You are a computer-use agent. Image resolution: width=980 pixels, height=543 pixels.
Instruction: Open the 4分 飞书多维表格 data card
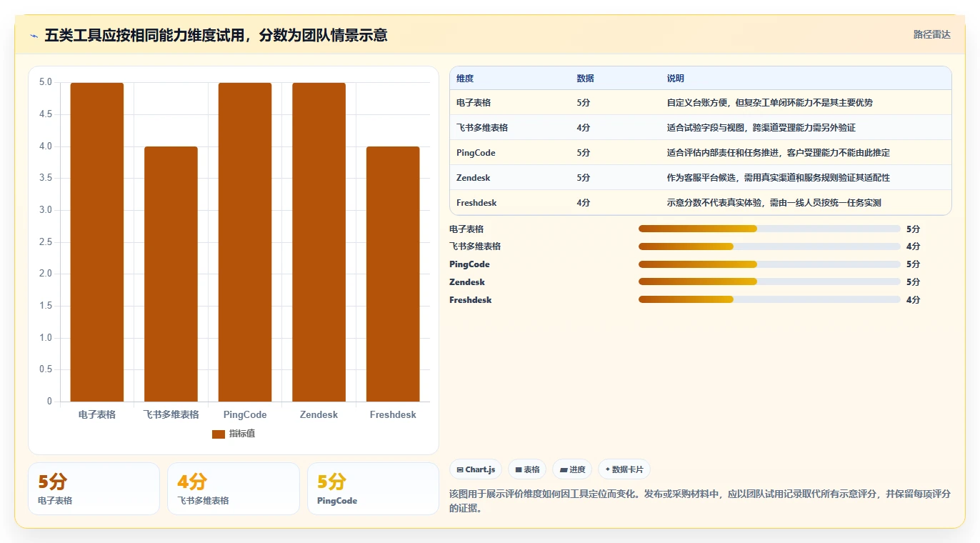click(234, 489)
